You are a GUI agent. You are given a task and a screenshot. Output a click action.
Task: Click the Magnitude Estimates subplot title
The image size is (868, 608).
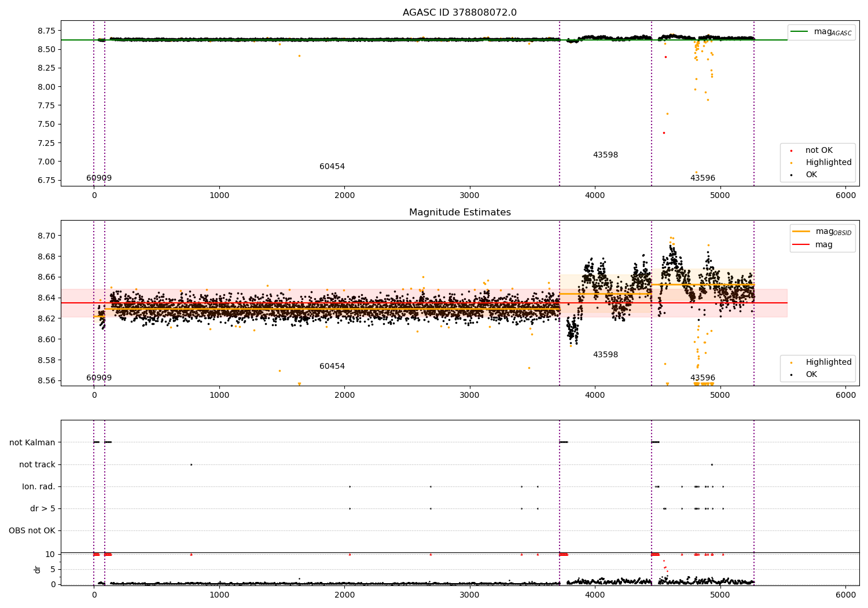[459, 213]
